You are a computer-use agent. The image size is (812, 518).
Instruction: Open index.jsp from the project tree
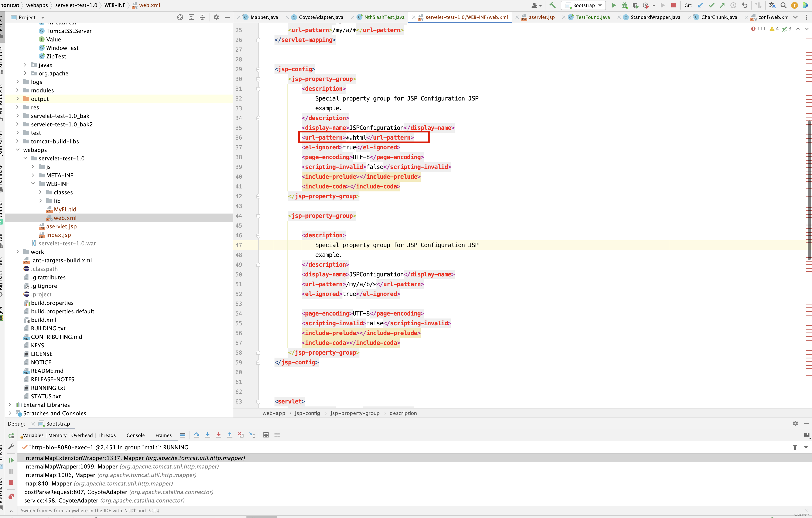click(x=58, y=235)
